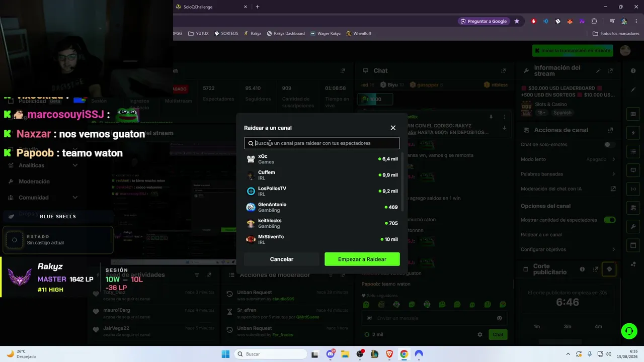644x362 pixels.
Task: Toggle Mostrar cantidad de espectadores switch
Action: point(610,220)
